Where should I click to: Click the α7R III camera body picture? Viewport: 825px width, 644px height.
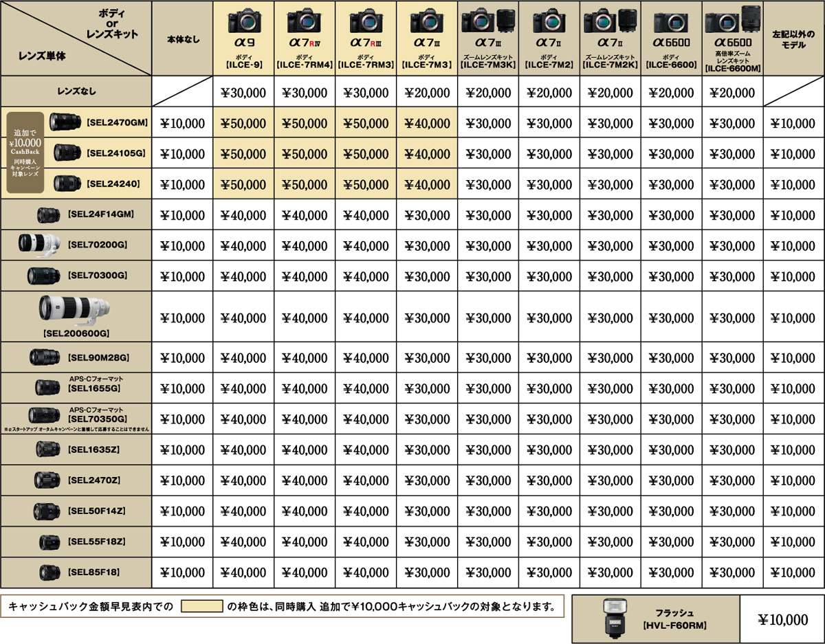pos(366,22)
